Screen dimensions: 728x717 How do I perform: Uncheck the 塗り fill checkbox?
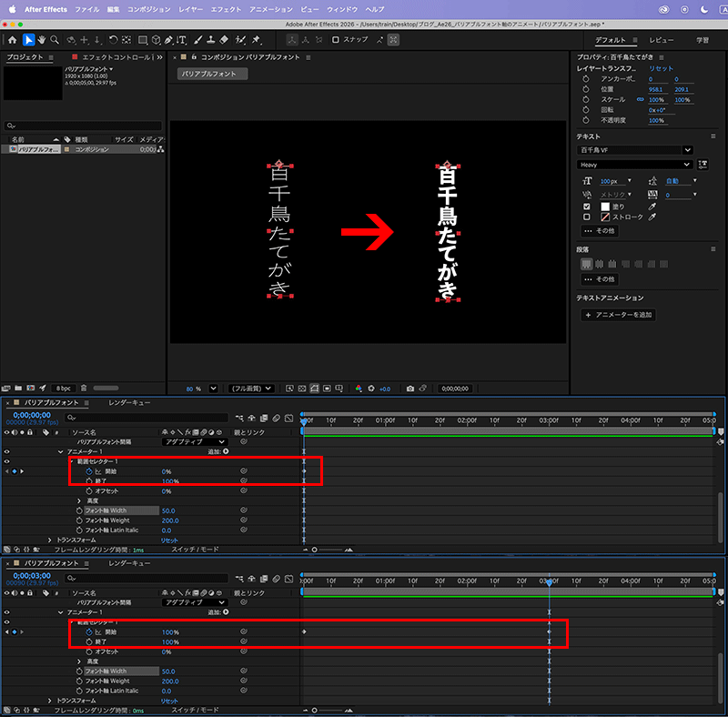[x=586, y=207]
